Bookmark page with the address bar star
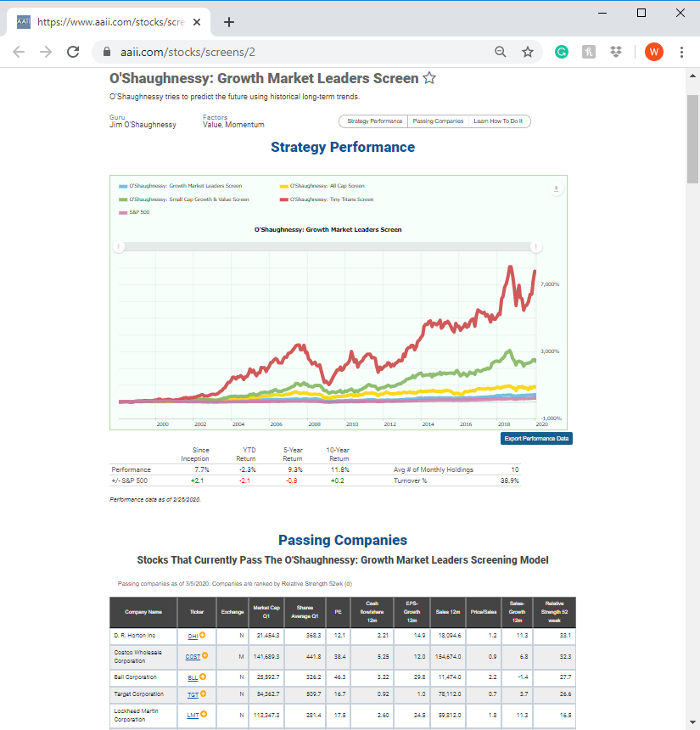This screenshot has width=700, height=730. pyautogui.click(x=527, y=52)
